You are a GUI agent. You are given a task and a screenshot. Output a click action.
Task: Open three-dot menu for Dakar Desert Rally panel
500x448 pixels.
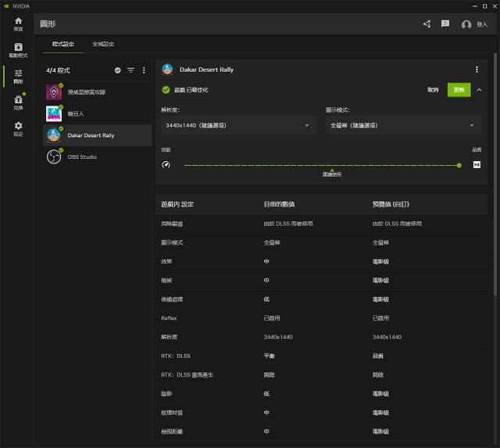[477, 70]
